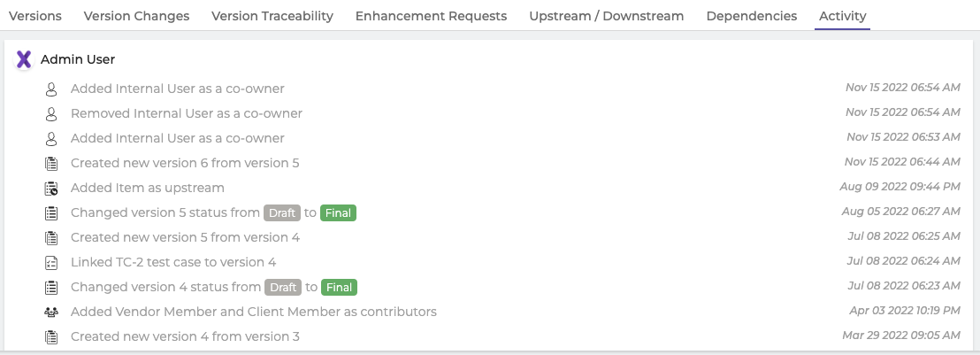980x355 pixels.
Task: Click the document icon beside Created new version 4
Action: tap(51, 336)
